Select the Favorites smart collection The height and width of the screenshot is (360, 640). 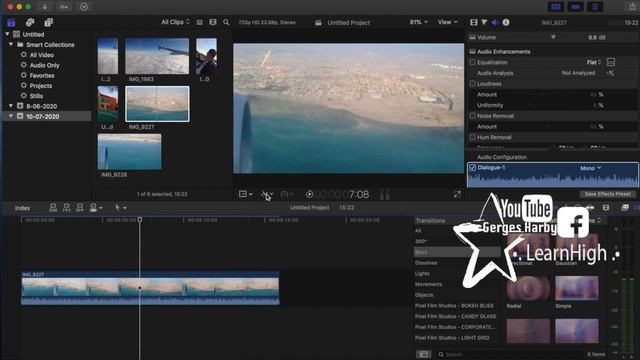pyautogui.click(x=42, y=76)
